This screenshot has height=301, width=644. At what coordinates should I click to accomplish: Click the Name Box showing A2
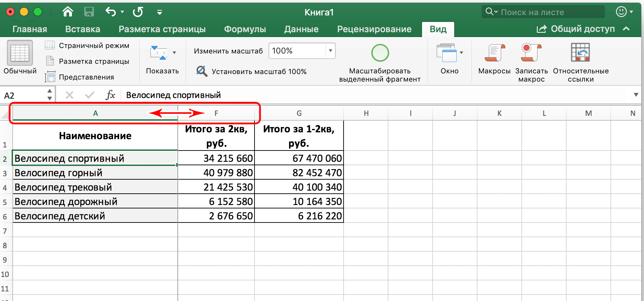(x=23, y=95)
